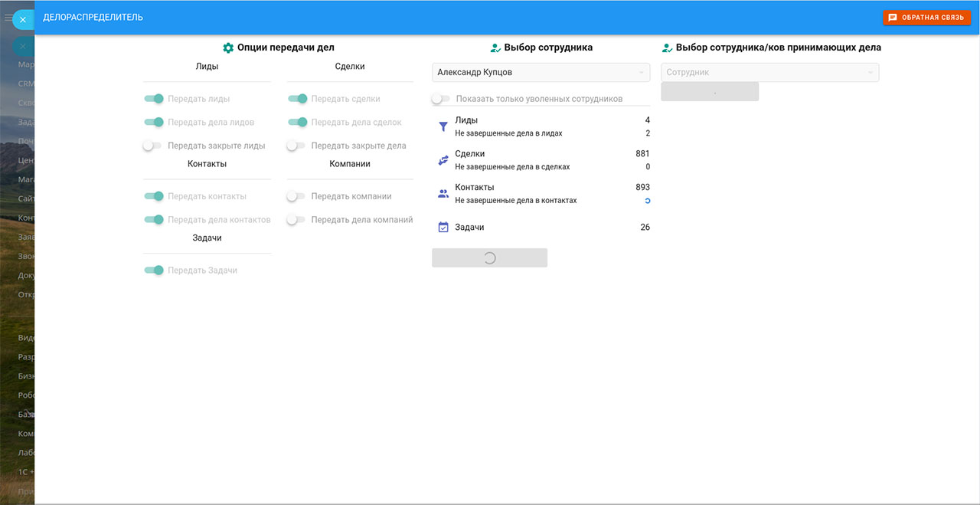The image size is (980, 505).
Task: Click the gear icon beside Опции передачи дел
Action: [x=227, y=48]
